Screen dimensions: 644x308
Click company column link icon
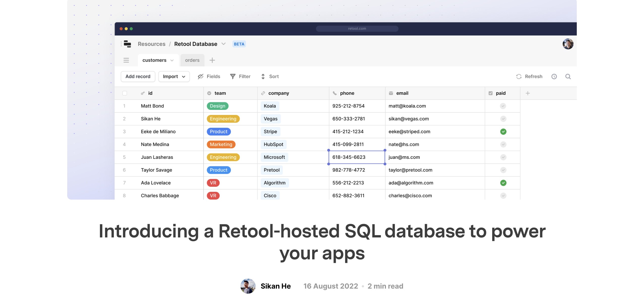pos(263,93)
